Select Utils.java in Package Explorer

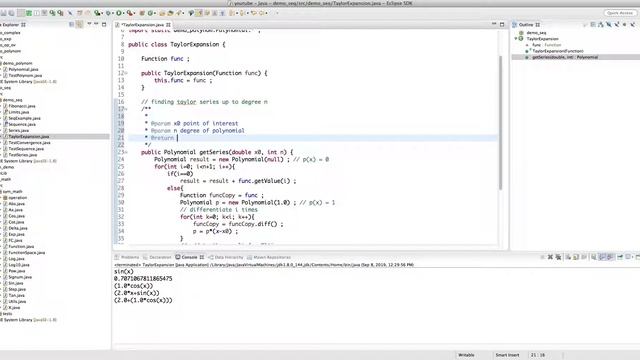click(x=17, y=301)
